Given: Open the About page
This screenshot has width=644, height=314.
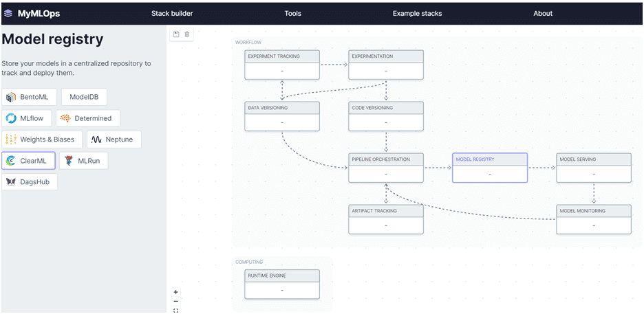Looking at the screenshot, I should (x=542, y=13).
